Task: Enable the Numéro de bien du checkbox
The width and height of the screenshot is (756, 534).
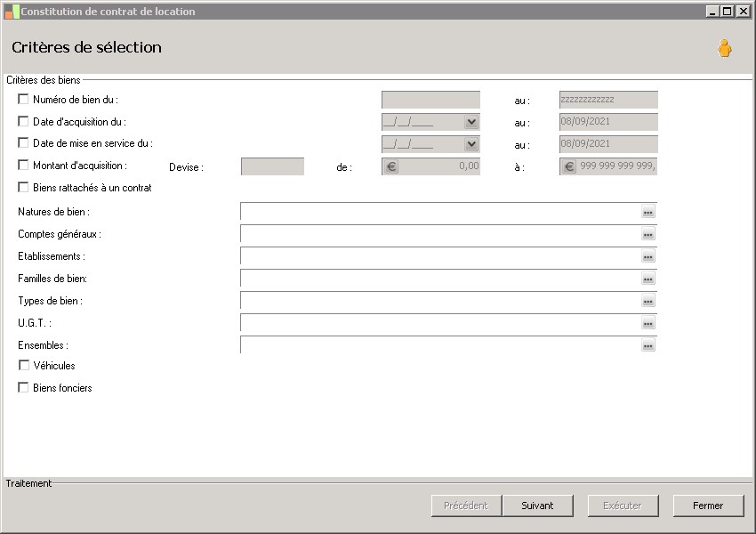Action: [23, 99]
